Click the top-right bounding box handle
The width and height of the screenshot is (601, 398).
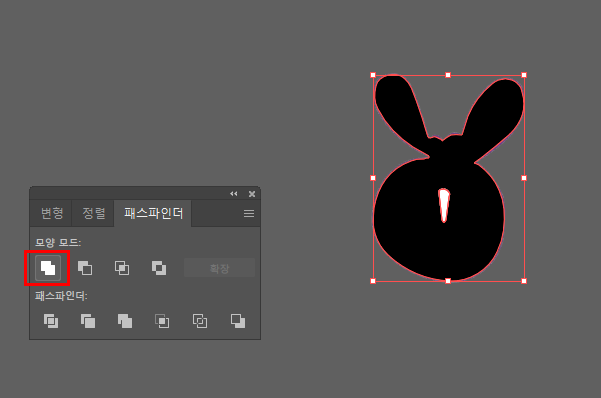point(524,75)
